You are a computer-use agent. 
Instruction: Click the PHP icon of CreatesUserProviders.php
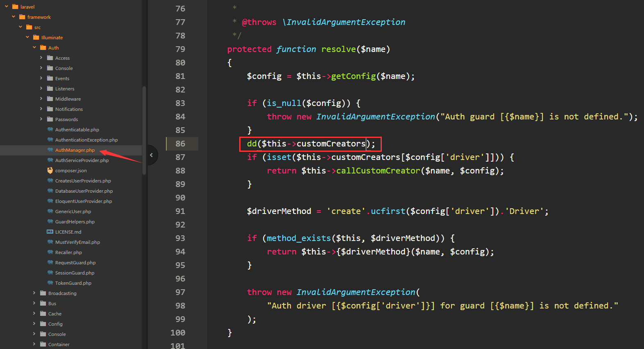coord(50,180)
